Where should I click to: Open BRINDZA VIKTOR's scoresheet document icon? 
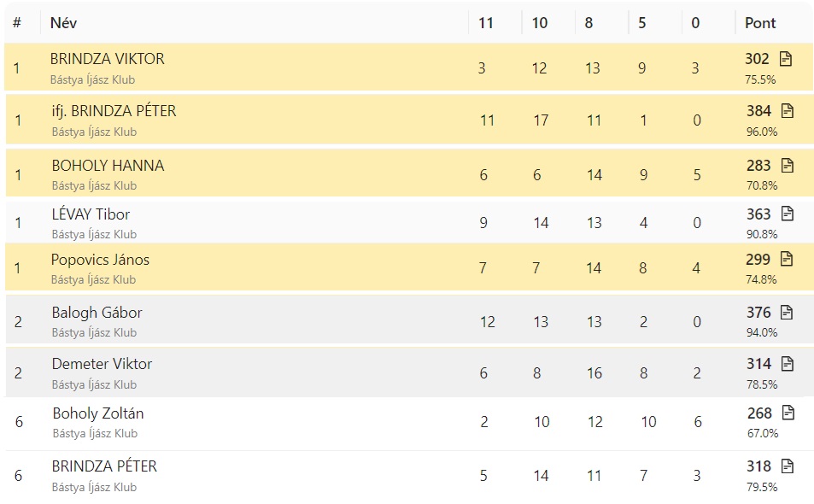tap(786, 59)
